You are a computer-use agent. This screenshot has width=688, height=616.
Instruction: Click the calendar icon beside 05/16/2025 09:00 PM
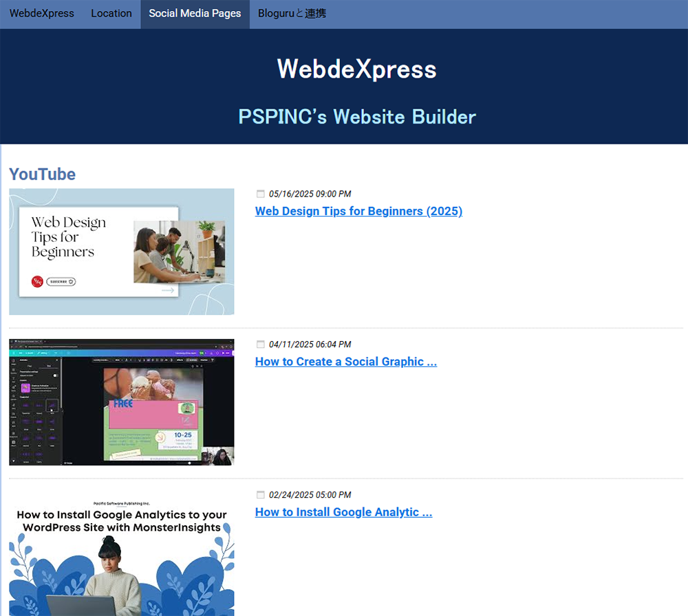click(260, 194)
